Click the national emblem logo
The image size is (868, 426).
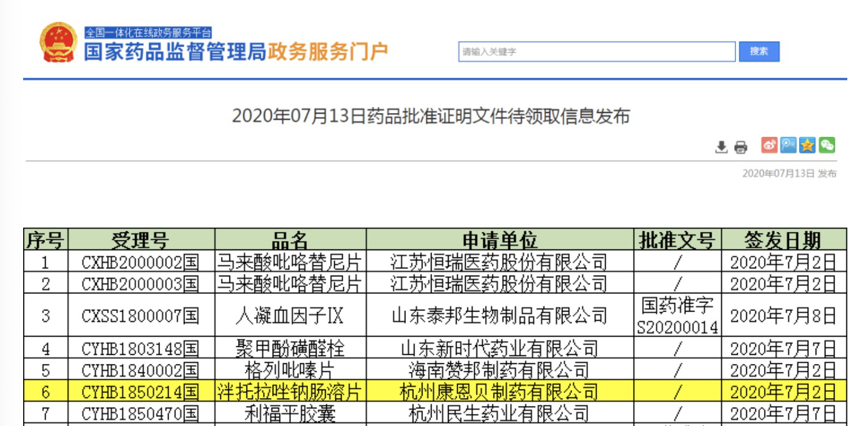58,43
